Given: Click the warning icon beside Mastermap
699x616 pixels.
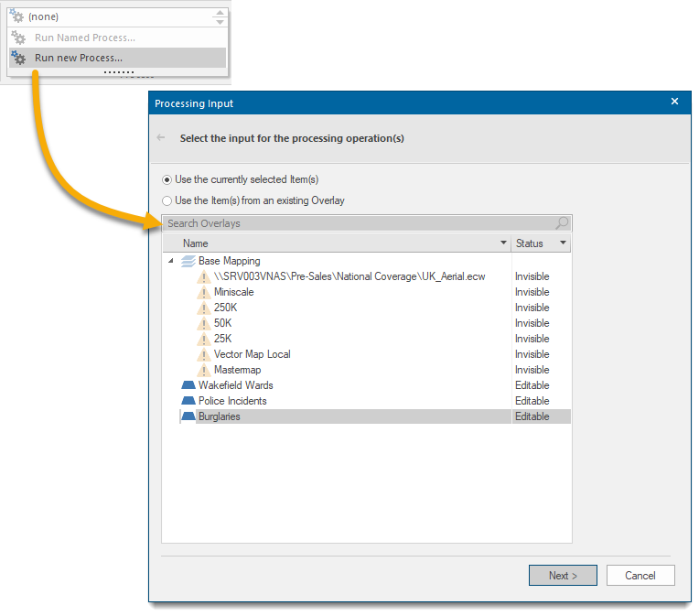Looking at the screenshot, I should (x=204, y=370).
